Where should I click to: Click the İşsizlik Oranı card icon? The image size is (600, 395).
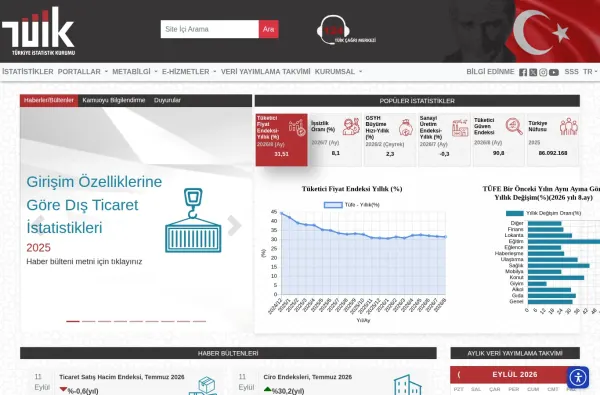351,126
